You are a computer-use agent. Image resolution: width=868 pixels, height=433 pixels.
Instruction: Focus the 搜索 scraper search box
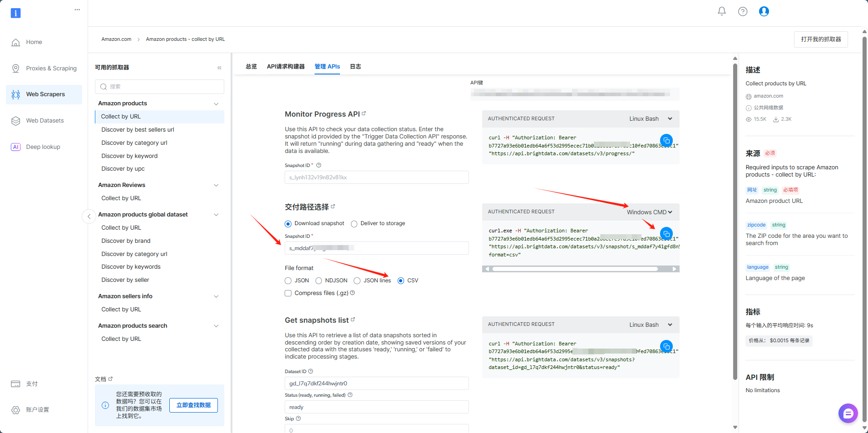[x=159, y=87]
